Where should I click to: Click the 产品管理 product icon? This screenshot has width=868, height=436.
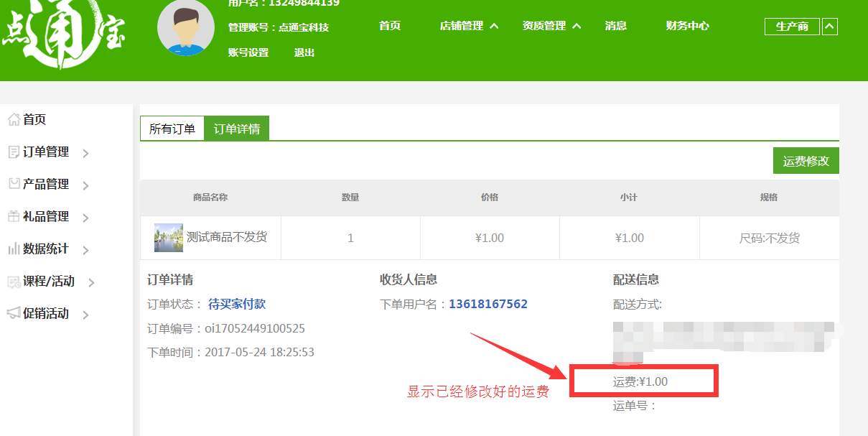tap(14, 184)
